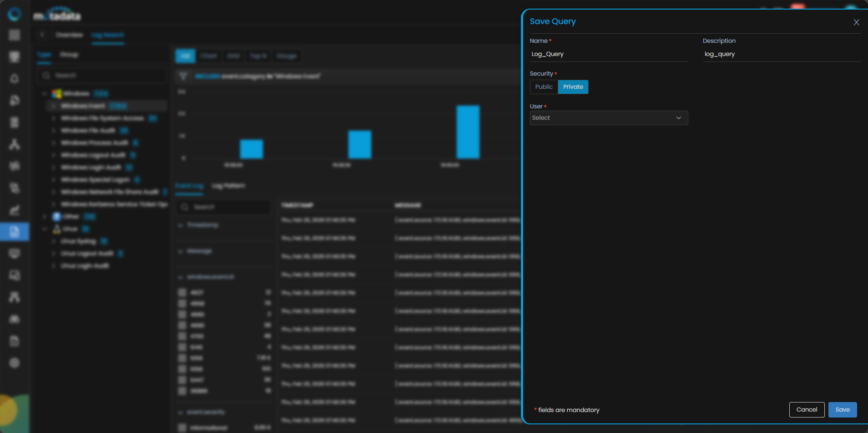The width and height of the screenshot is (868, 433).
Task: Tick the first windows.event.id checkbox
Action: (x=182, y=292)
